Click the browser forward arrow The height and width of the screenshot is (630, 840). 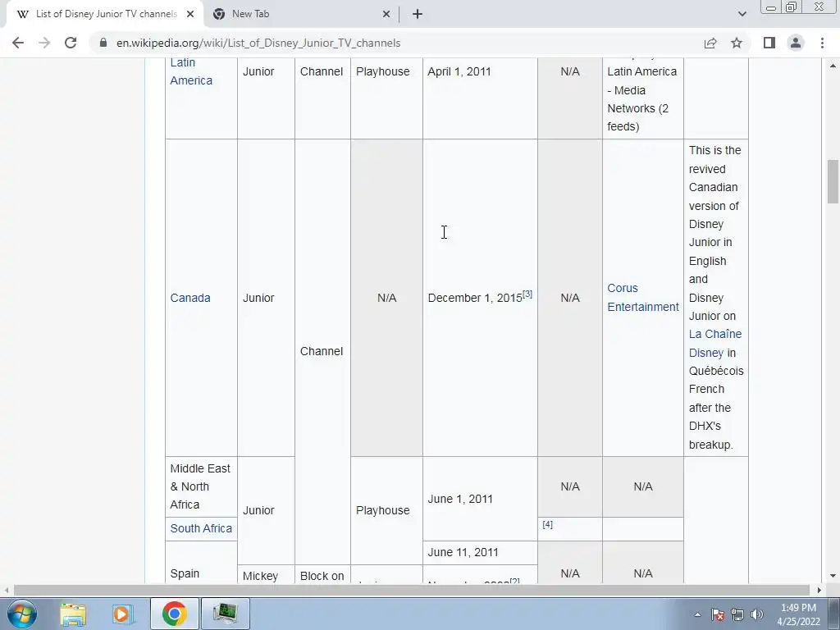pos(44,43)
